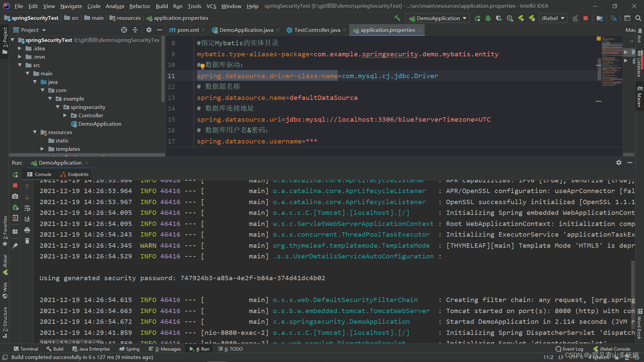Click the Rerun DemoApplication icon in top toolbar
Image resolution: width=644 pixels, height=362 pixels.
[477, 18]
